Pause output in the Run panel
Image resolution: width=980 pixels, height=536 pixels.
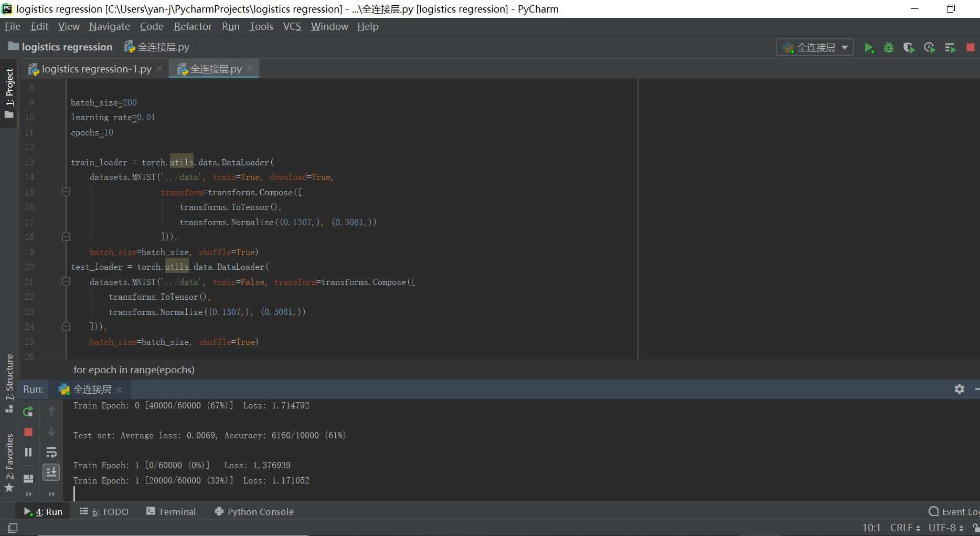pyautogui.click(x=28, y=452)
